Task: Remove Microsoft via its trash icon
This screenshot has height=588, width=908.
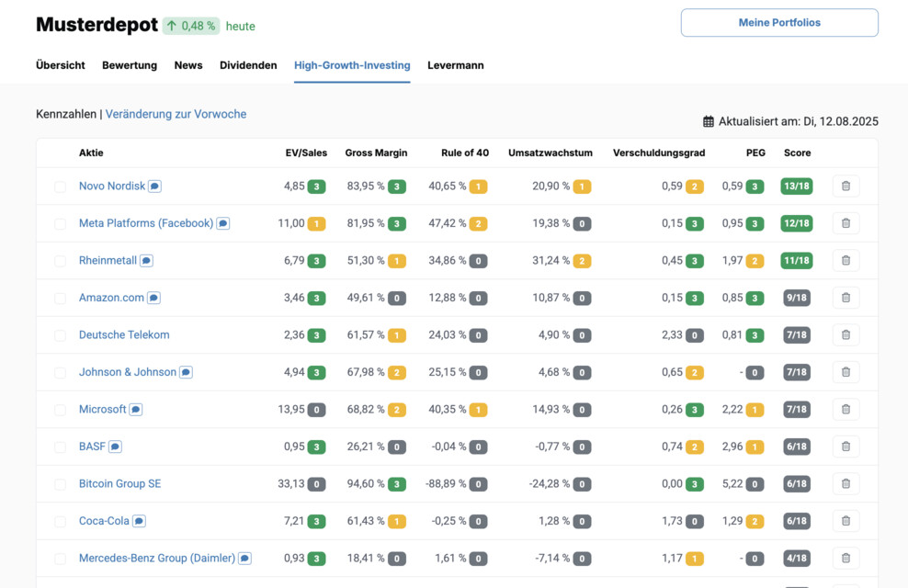Action: (x=846, y=410)
